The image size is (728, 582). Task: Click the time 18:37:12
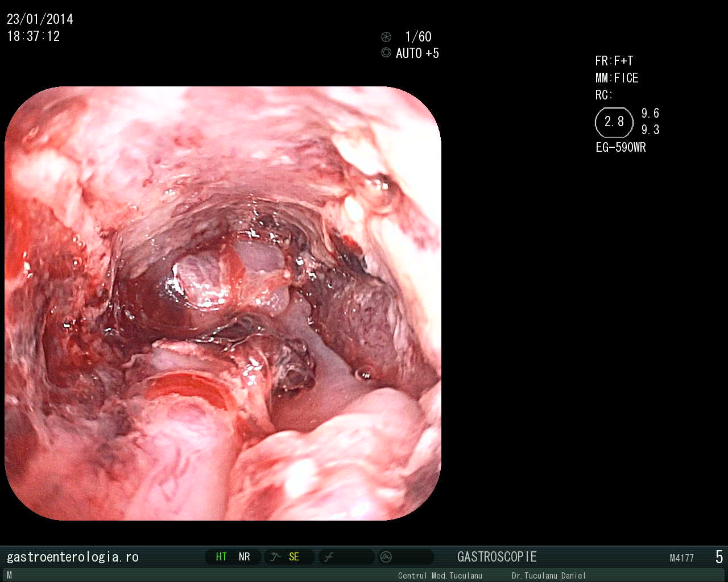coord(34,36)
